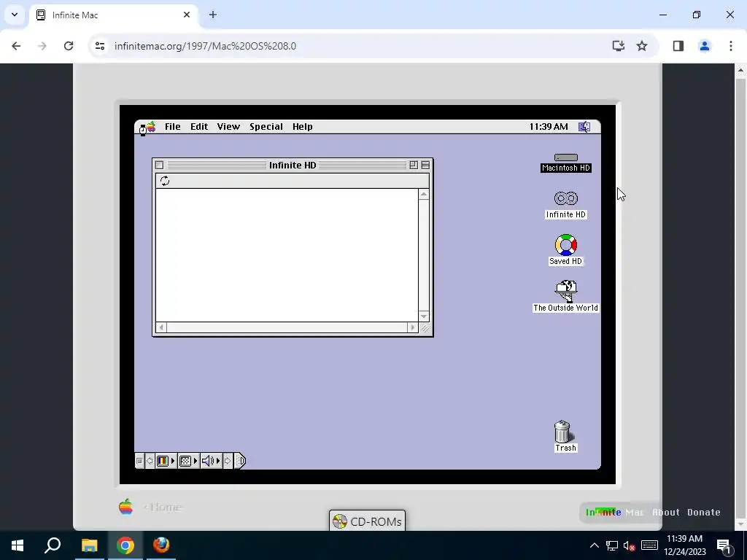Open the Windows notification center
This screenshot has width=747, height=560.
724,545
